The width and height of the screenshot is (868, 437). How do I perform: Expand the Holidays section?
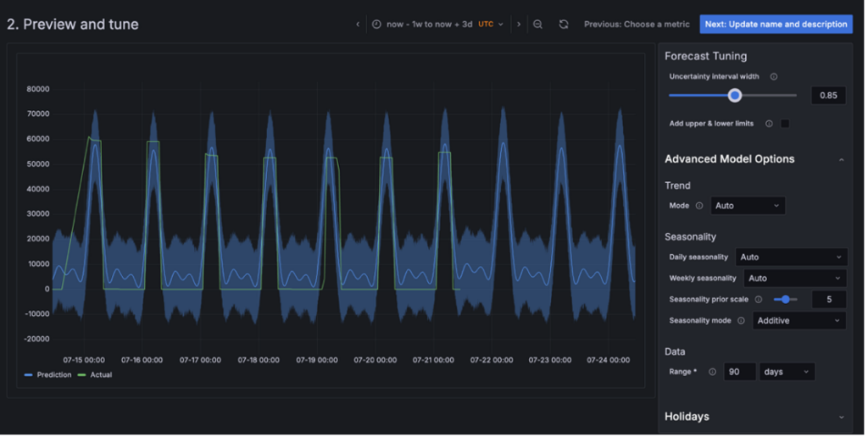[841, 418]
